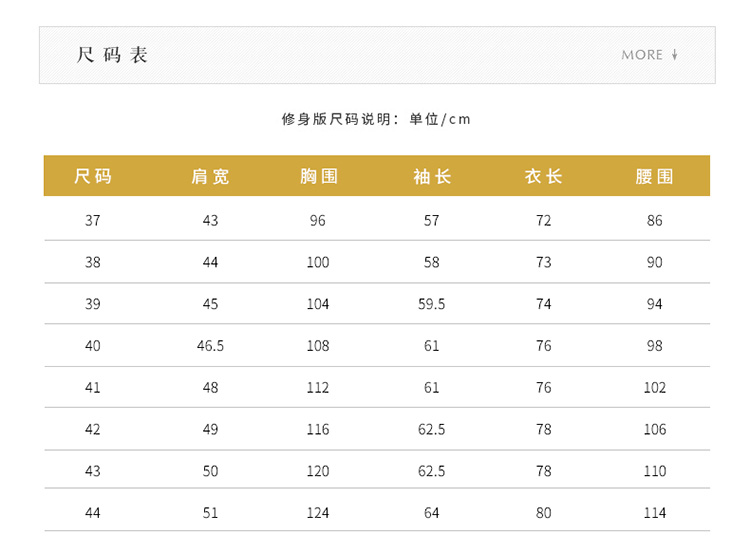The width and height of the screenshot is (750, 547).
Task: Click the 尺码表 heading
Action: click(112, 55)
